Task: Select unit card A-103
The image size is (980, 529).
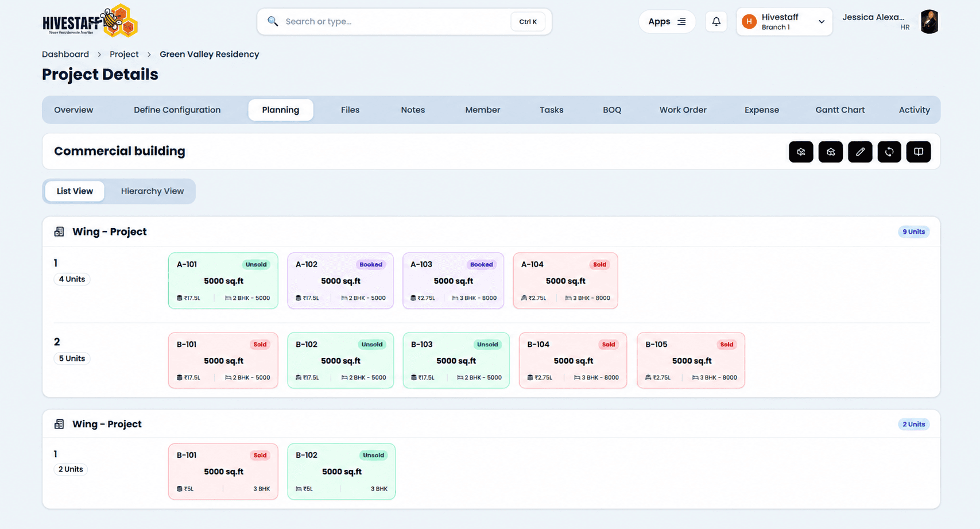Action: click(x=453, y=281)
